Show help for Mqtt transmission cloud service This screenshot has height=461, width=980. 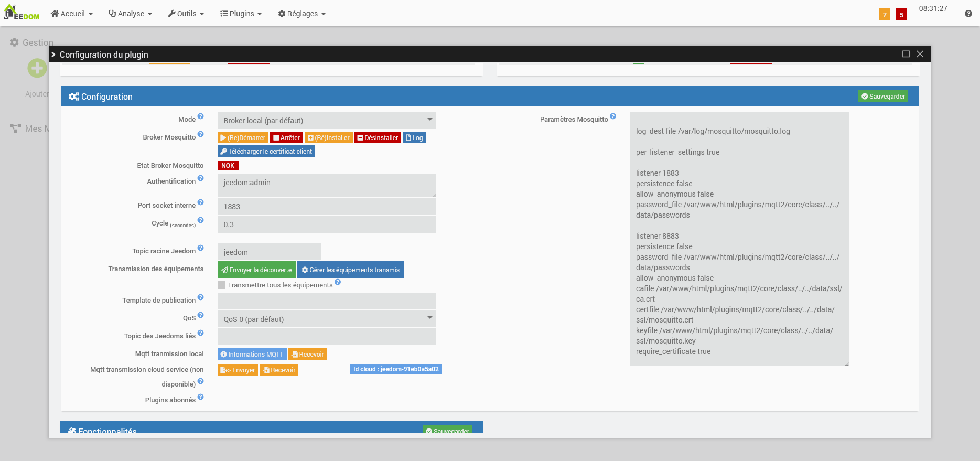200,381
